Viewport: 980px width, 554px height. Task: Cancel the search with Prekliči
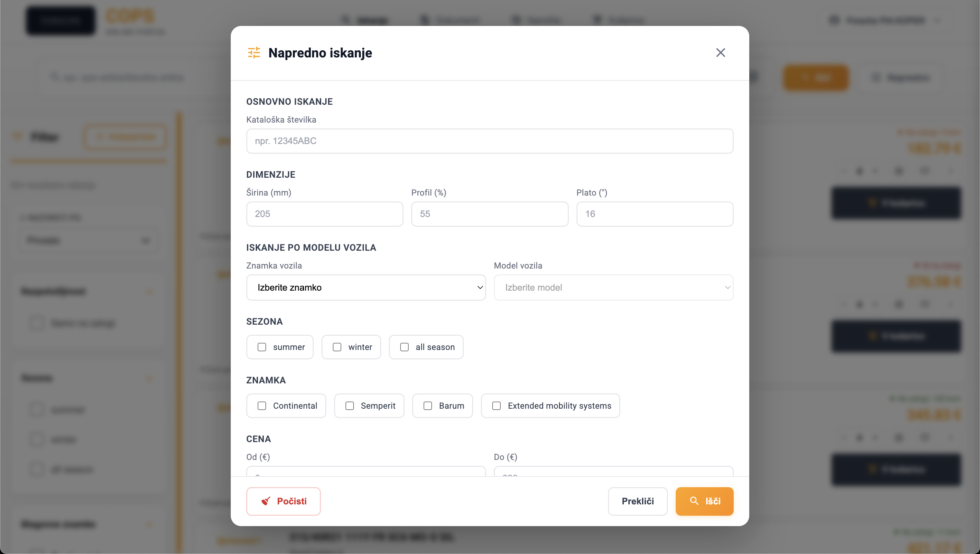(x=637, y=501)
